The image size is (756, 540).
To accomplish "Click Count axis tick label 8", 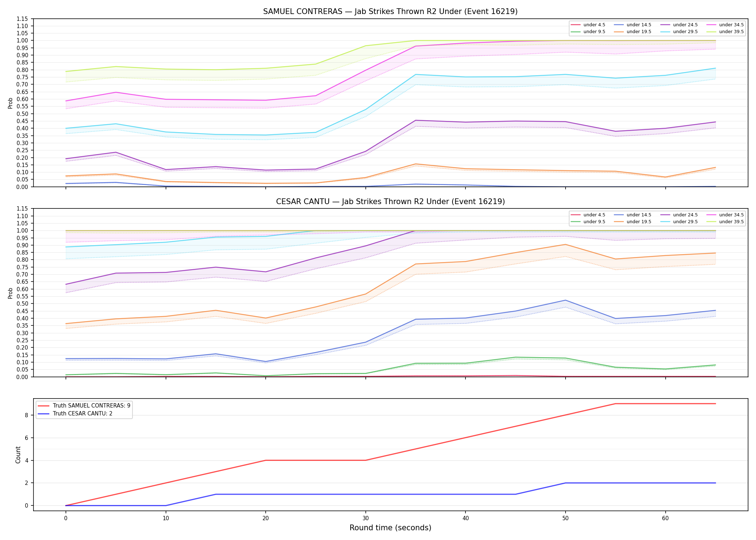I will tap(27, 415).
